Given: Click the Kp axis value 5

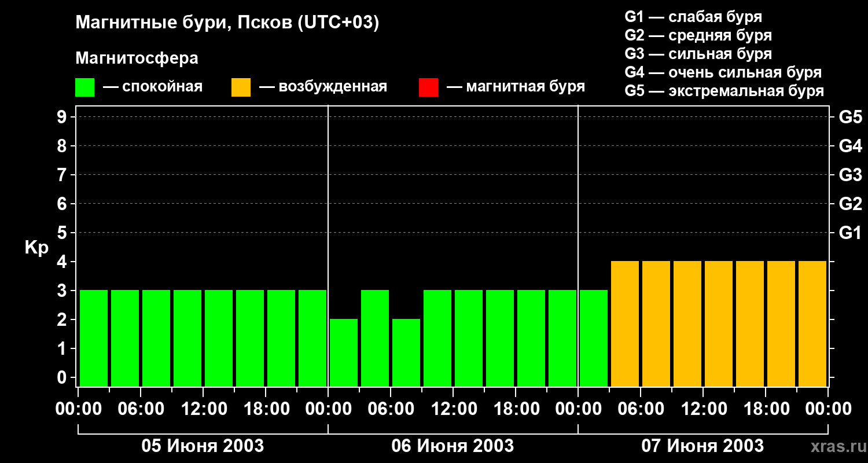Looking at the screenshot, I should 63,233.
